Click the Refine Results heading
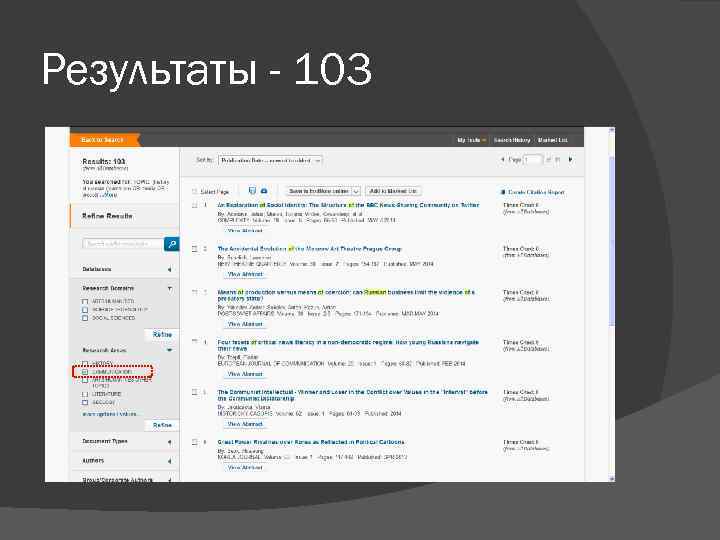This screenshot has height=540, width=720. 107,216
